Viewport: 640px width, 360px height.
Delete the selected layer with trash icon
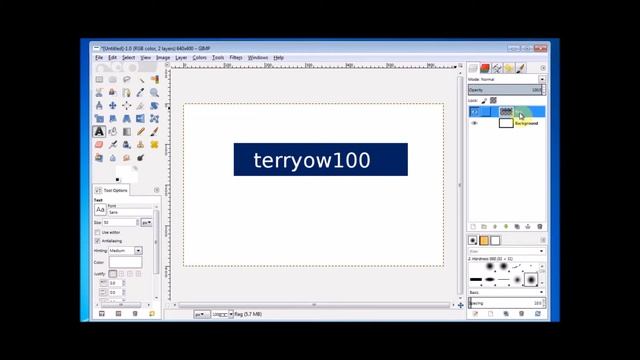pyautogui.click(x=540, y=227)
